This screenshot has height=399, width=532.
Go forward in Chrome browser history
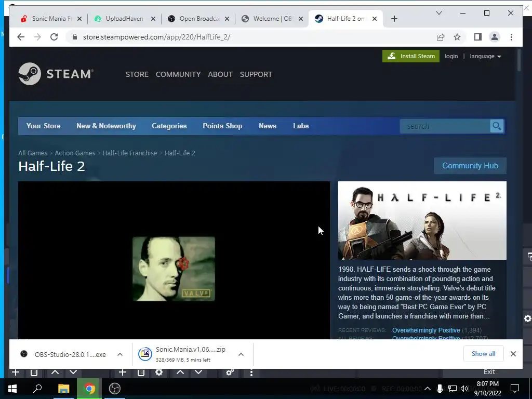37,37
